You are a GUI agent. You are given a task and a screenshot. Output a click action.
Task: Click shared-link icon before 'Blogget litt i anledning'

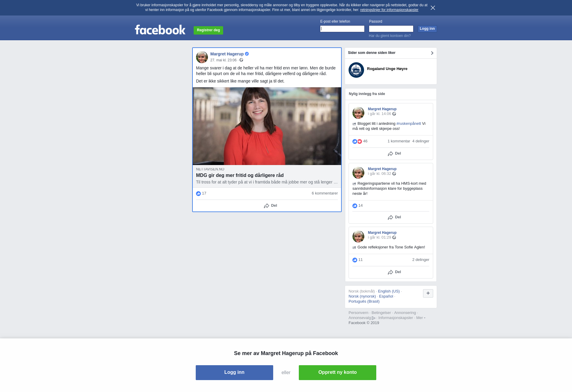click(x=354, y=124)
